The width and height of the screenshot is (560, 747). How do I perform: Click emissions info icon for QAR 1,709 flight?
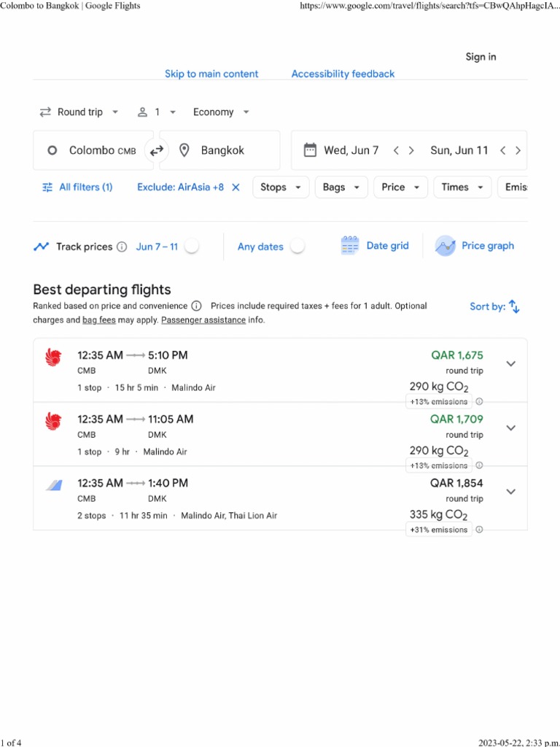480,465
